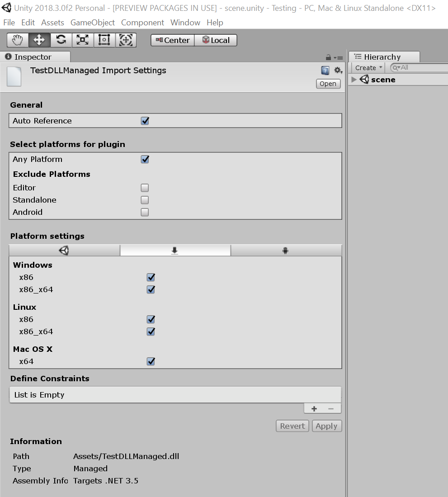Screen dimensions: 448x497
Task: Open the Edit menu
Action: tap(28, 23)
